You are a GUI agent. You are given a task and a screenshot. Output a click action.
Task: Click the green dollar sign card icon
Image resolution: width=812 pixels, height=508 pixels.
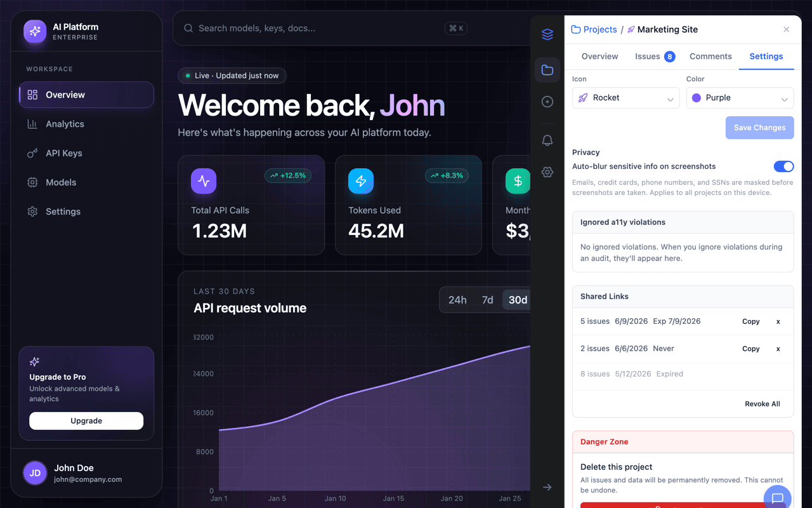pos(518,181)
